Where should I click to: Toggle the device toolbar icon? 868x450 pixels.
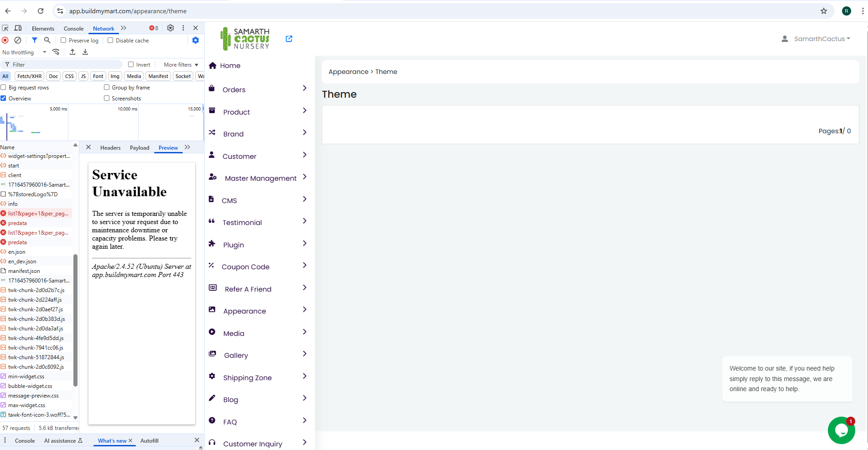click(18, 28)
